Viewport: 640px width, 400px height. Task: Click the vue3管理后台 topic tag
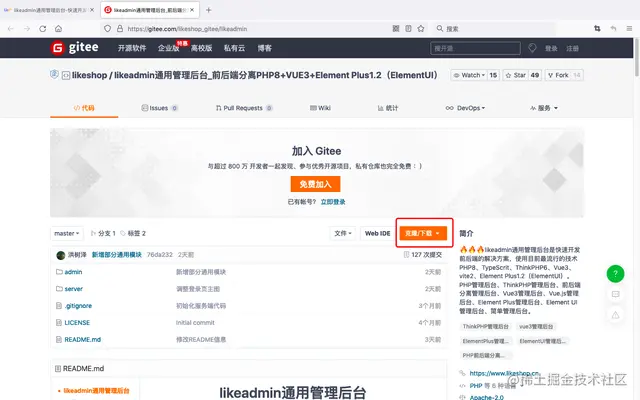536,327
